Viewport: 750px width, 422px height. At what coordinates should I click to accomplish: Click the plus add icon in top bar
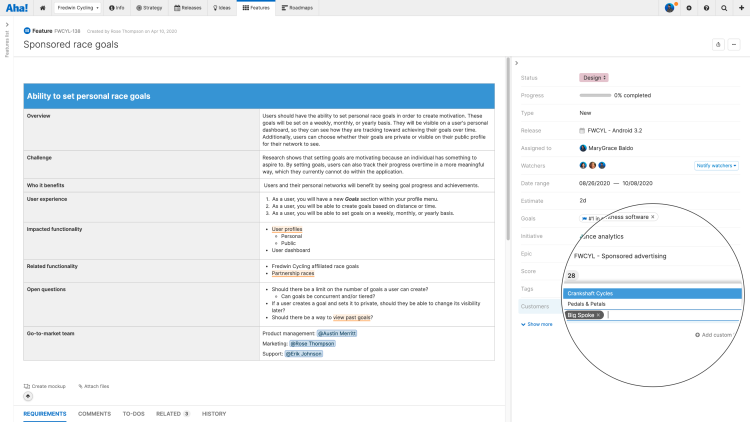(x=741, y=8)
